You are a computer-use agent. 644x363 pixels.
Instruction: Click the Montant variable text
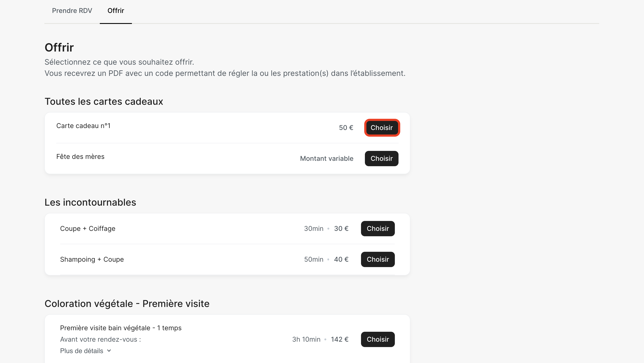click(327, 158)
